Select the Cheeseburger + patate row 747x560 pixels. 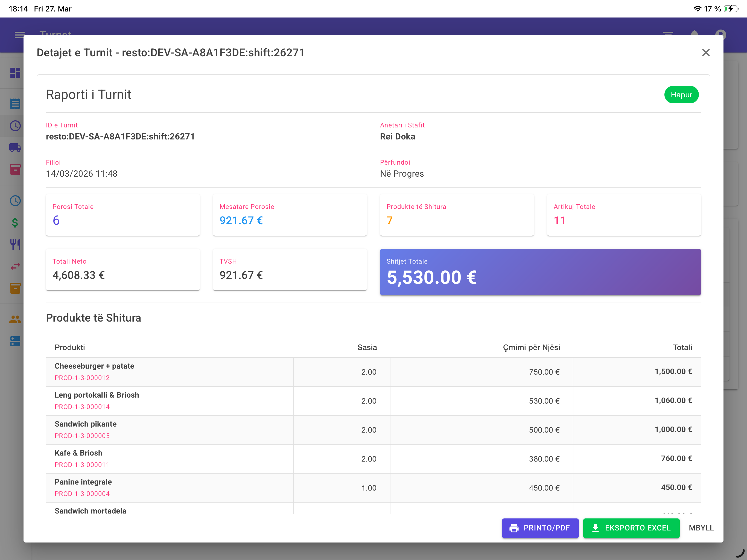point(373,372)
